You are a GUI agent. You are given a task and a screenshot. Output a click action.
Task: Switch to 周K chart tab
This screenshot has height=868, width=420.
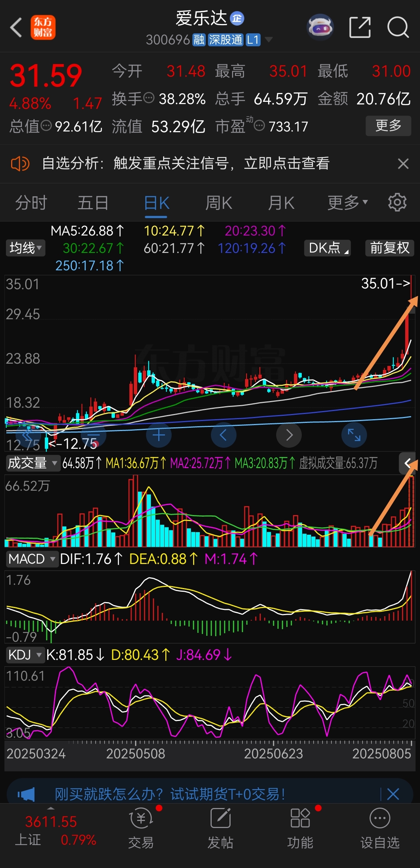point(219,203)
